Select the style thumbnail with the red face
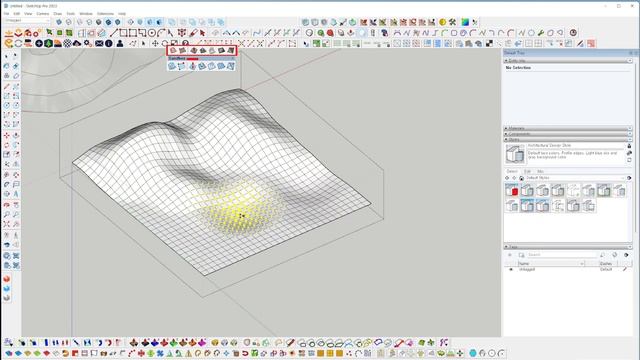The image size is (640, 360). (511, 190)
